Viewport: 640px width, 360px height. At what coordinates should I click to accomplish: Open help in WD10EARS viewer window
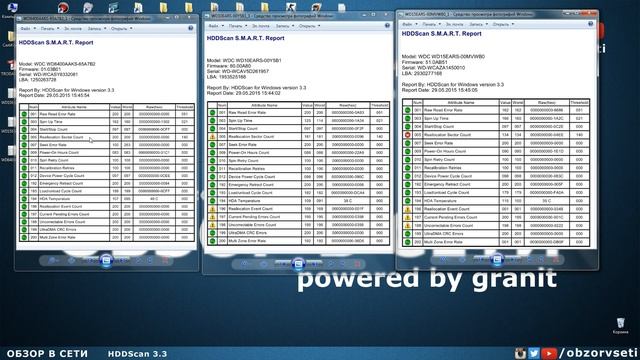pyautogui.click(x=387, y=25)
